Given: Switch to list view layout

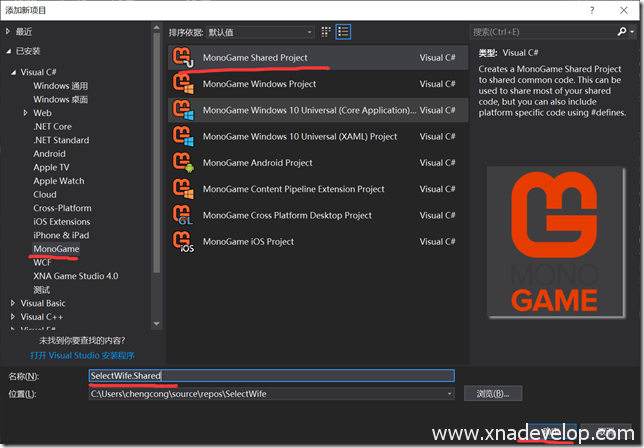Looking at the screenshot, I should pyautogui.click(x=344, y=31).
